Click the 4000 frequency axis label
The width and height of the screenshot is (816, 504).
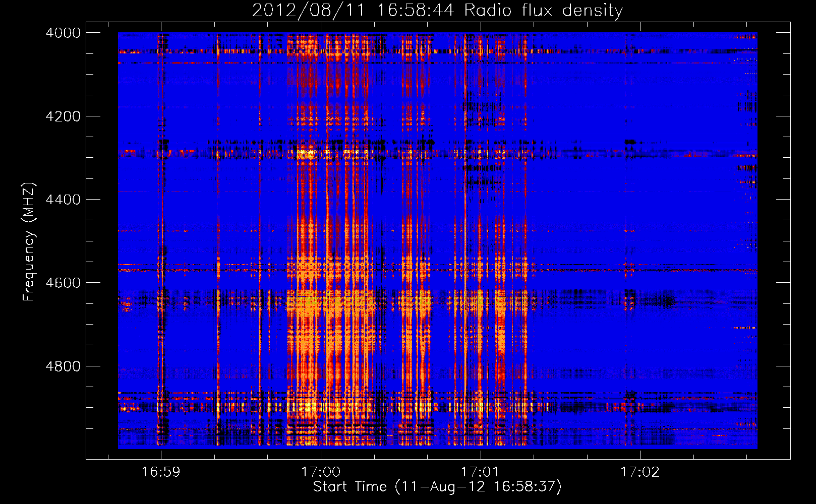point(63,33)
